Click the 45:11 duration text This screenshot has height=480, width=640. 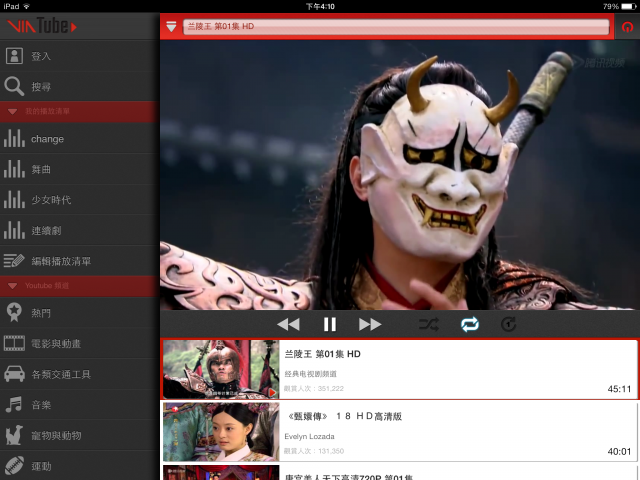pyautogui.click(x=619, y=389)
